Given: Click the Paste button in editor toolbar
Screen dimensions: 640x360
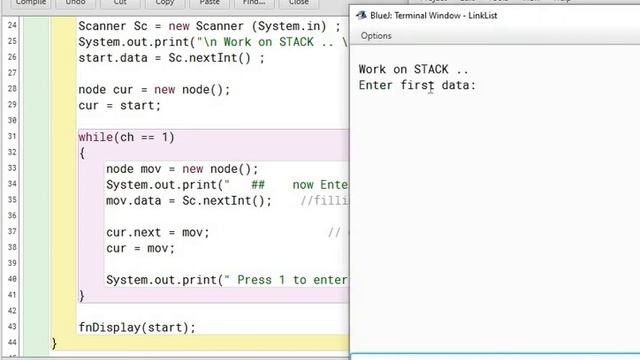Looking at the screenshot, I should coord(209,3).
